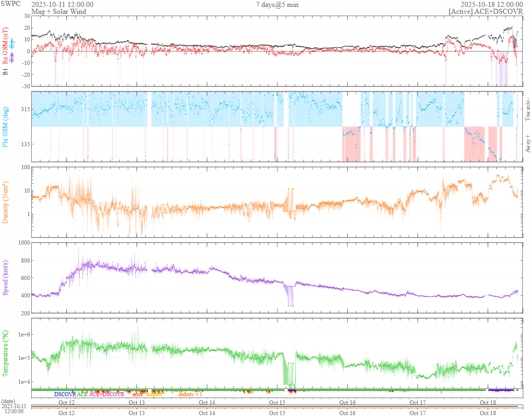The image size is (532, 416).
Task: Click the blue DSCOVR legend entry
Action: (65, 394)
